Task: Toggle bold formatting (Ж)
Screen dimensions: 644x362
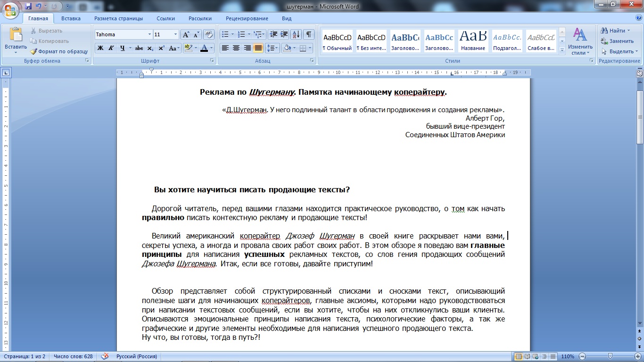Action: coord(100,48)
